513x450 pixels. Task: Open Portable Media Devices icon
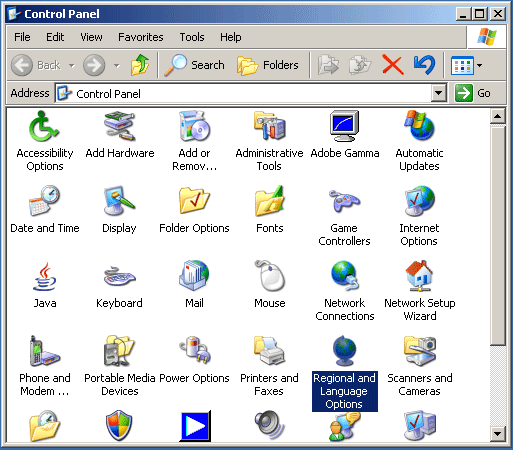coord(120,351)
